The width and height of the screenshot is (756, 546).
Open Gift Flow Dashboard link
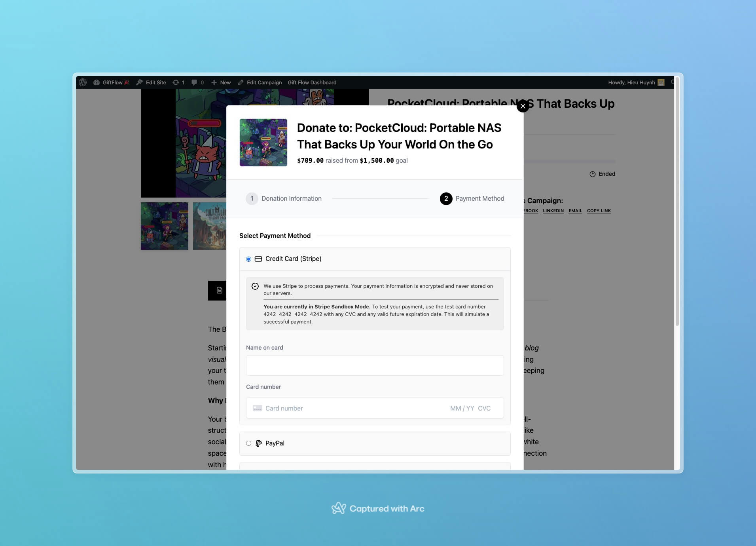[312, 82]
